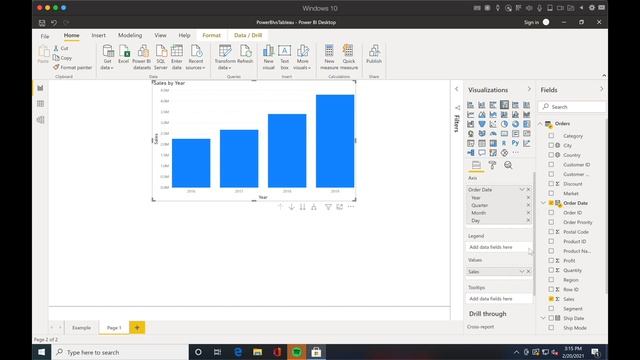Switch to the View ribbon tab

click(160, 36)
